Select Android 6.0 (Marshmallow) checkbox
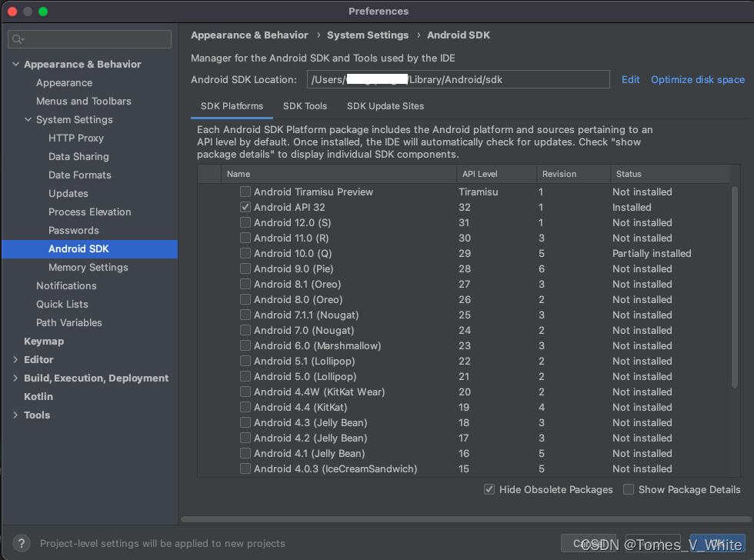The height and width of the screenshot is (560, 754). [x=245, y=345]
